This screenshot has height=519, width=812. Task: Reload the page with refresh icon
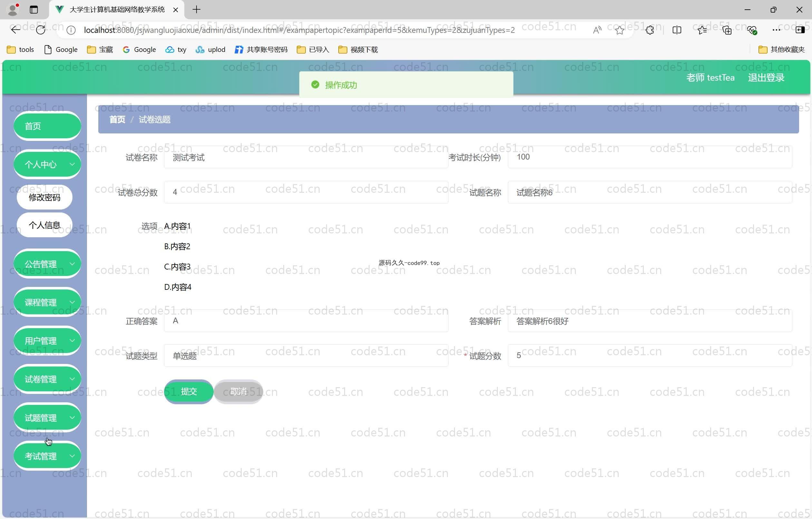pyautogui.click(x=41, y=30)
